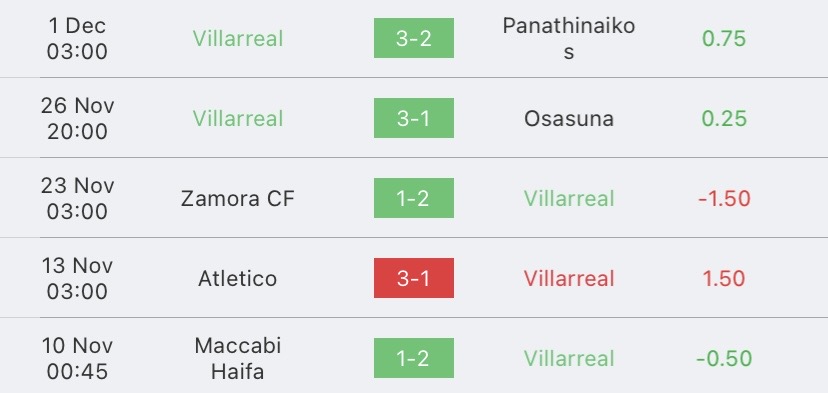Open Atletico team page

(x=238, y=278)
